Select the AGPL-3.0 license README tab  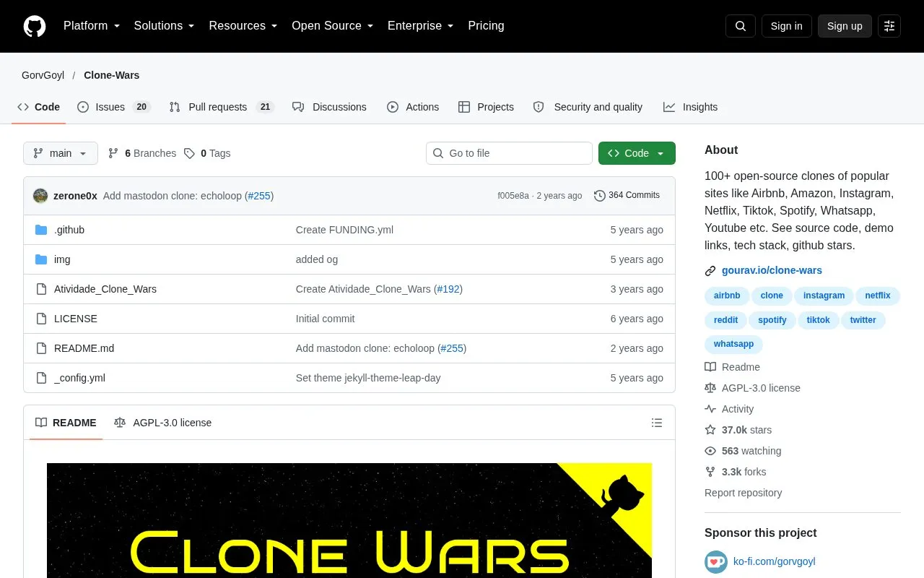click(163, 423)
